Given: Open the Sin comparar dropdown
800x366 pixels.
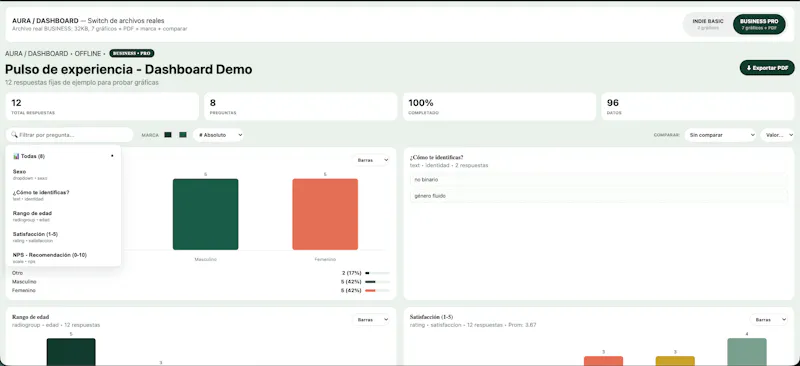Looking at the screenshot, I should tap(720, 135).
